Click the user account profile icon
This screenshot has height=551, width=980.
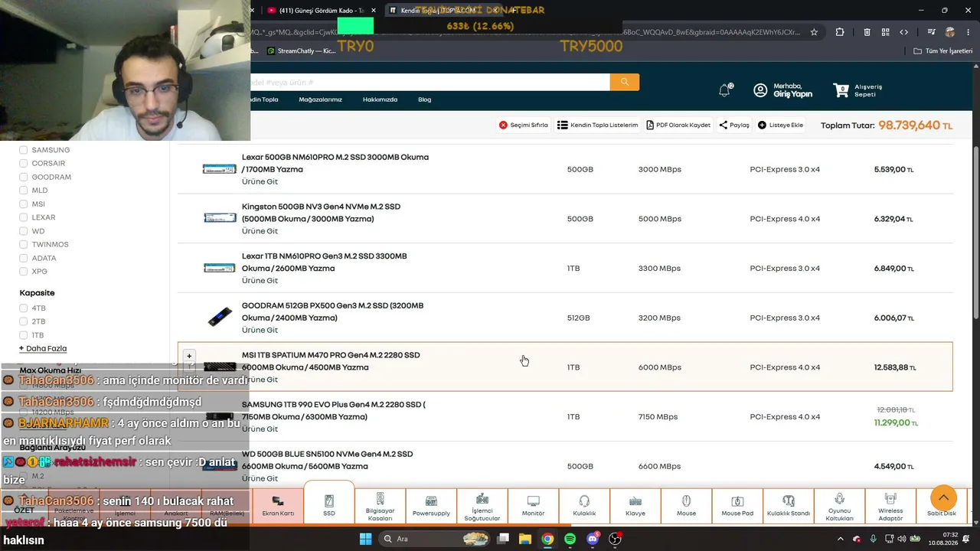pyautogui.click(x=760, y=90)
